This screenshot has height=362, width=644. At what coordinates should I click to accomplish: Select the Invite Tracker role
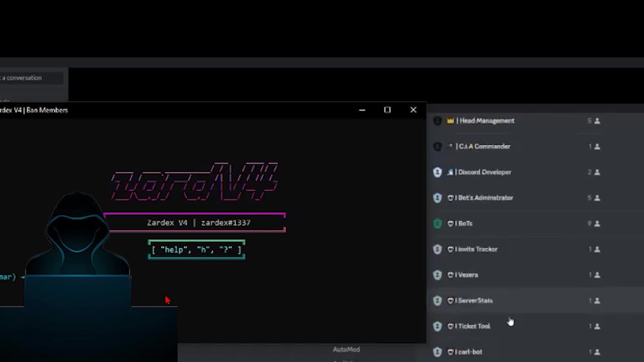pos(476,249)
